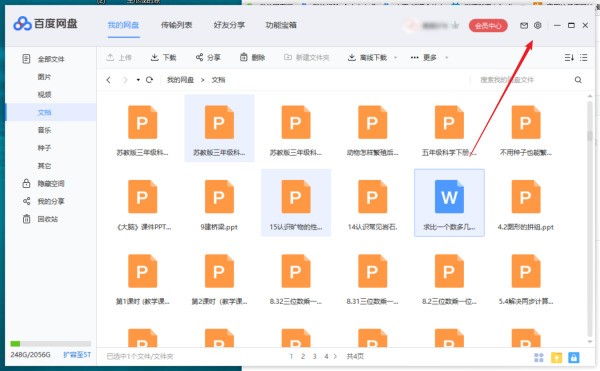The height and width of the screenshot is (371, 600).
Task: Open 我的分享 in the sidebar
Action: [x=51, y=201]
